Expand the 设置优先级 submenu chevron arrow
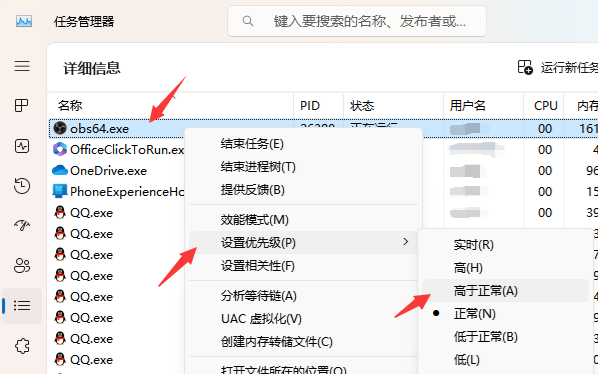The image size is (598, 374). click(x=405, y=242)
